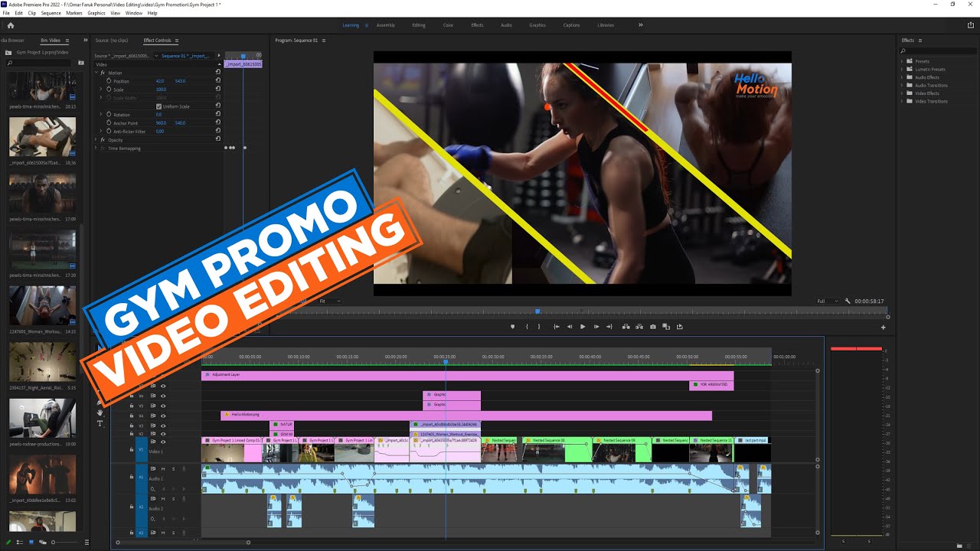Open the Graphics menu in the menu bar

(96, 13)
